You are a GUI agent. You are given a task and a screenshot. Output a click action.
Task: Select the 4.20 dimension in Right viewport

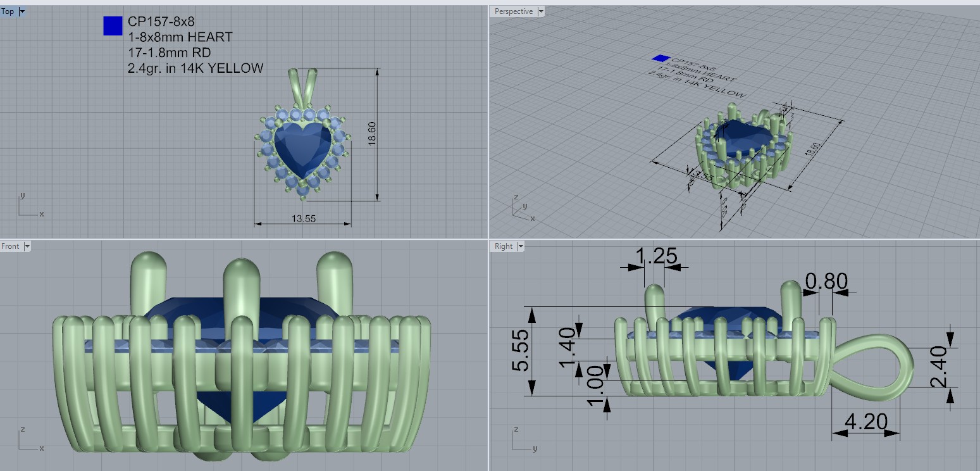865,421
